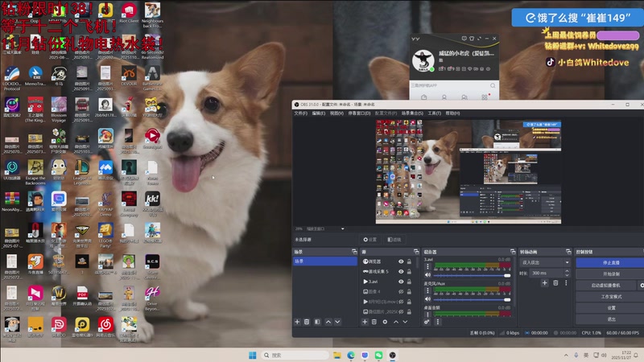
Task: Open the Neighbours back From Hell shortcut
Action: [152, 14]
